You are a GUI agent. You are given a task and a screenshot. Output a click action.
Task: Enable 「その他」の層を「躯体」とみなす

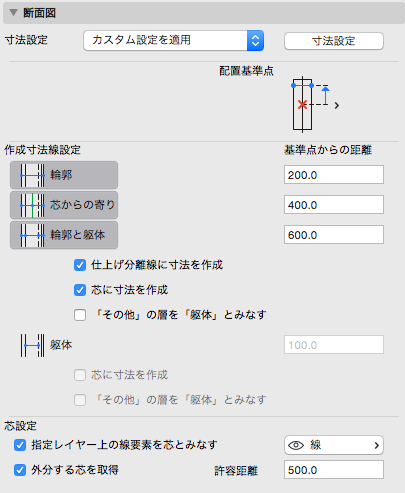click(80, 315)
